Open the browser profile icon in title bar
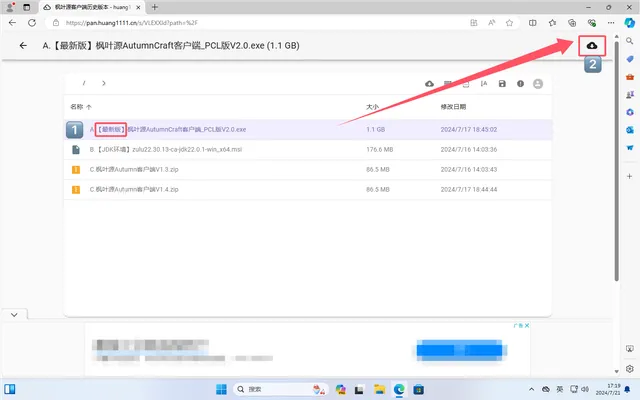The width and height of the screenshot is (640, 400). (10, 7)
